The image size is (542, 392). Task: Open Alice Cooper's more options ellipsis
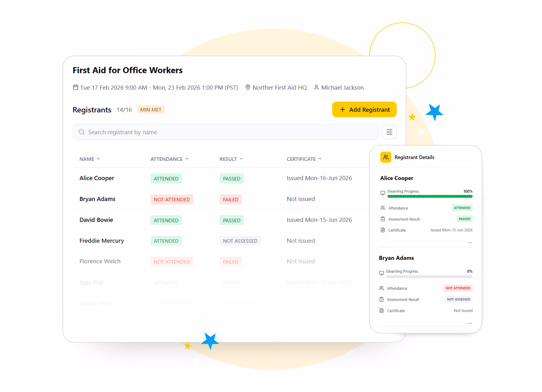(x=470, y=243)
